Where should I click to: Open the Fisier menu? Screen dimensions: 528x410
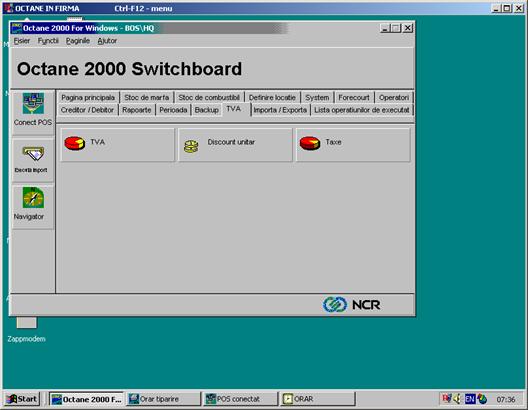click(22, 41)
